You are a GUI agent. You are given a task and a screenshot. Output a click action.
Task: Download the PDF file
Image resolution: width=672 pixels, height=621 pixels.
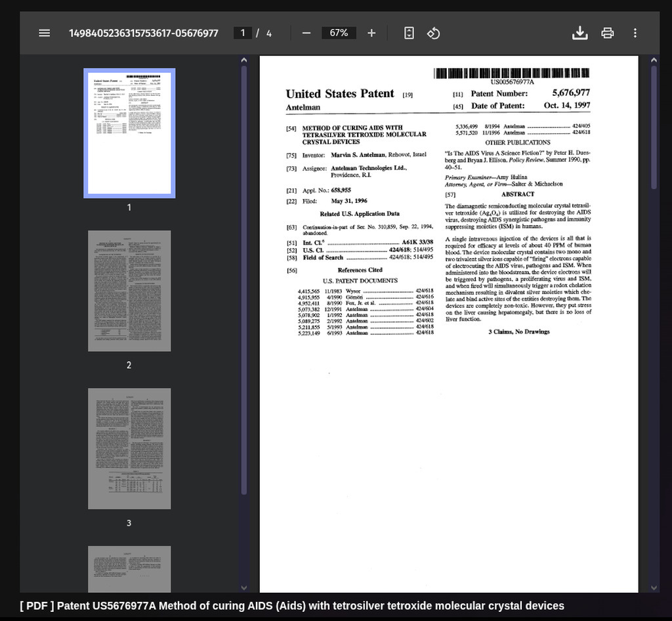click(579, 33)
